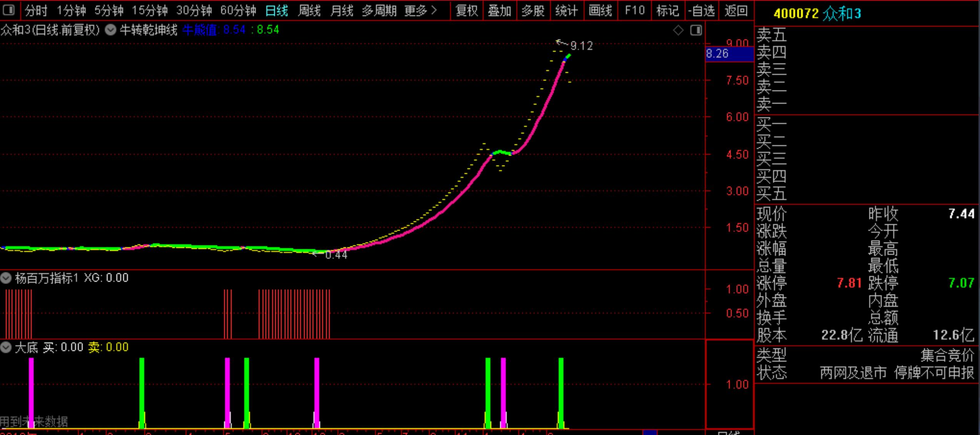This screenshot has width=980, height=435.
Task: Open the F10 company info
Action: (634, 10)
